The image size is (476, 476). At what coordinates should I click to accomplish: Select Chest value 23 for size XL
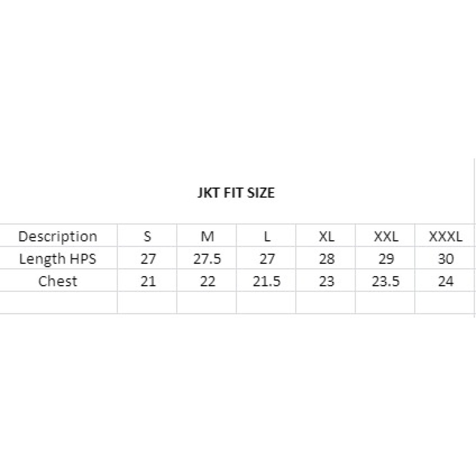tap(326, 281)
